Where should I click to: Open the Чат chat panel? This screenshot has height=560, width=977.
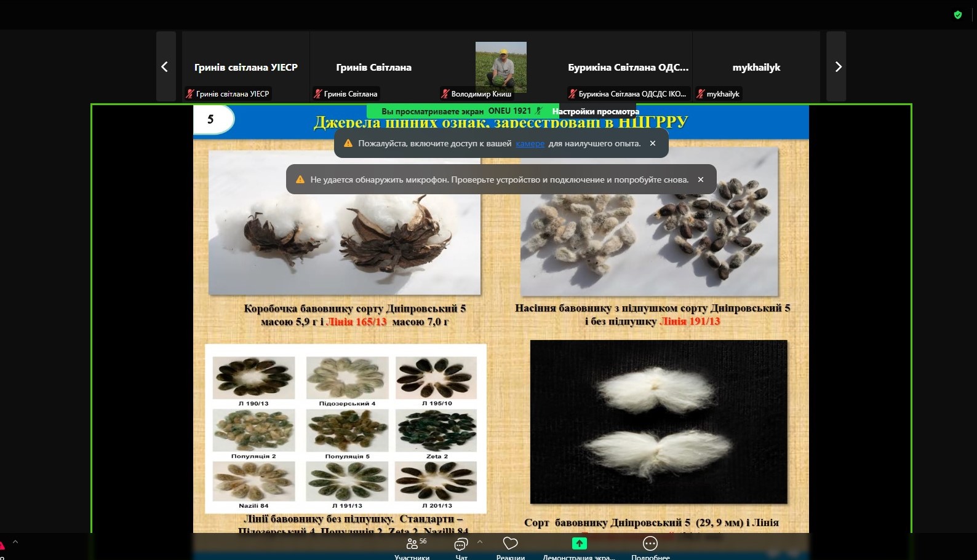pyautogui.click(x=461, y=546)
